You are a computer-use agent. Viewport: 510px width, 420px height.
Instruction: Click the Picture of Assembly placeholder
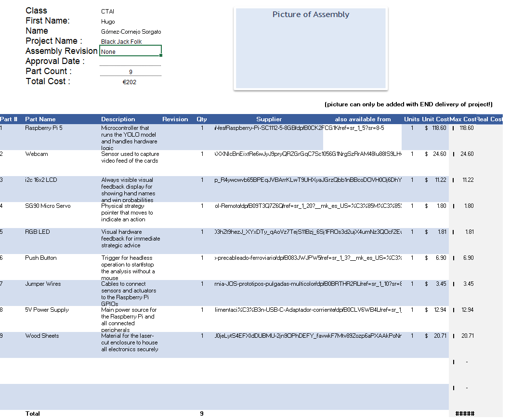311,48
